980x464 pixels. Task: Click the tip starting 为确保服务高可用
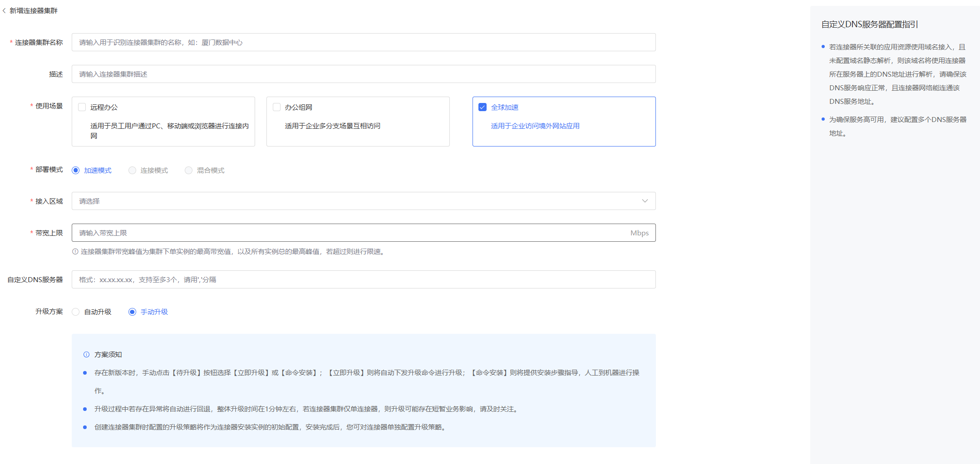click(898, 127)
